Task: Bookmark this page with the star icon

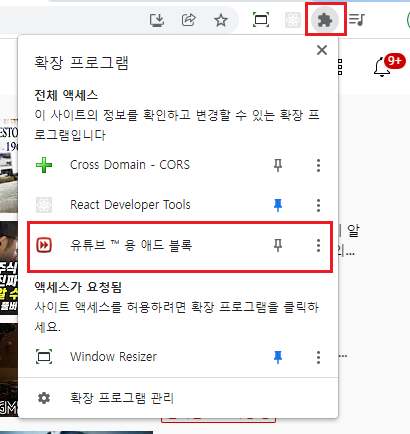Action: [x=221, y=20]
